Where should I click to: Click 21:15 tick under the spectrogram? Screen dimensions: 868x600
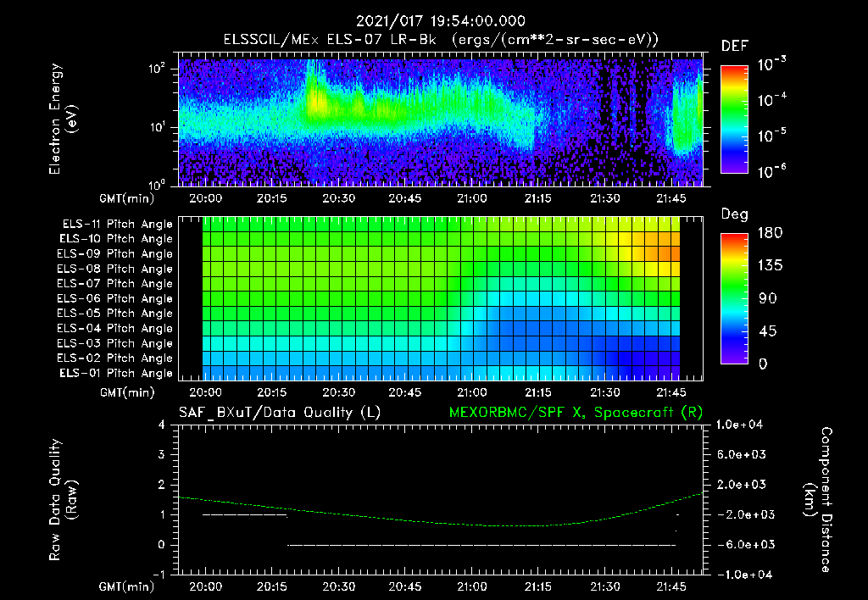538,198
